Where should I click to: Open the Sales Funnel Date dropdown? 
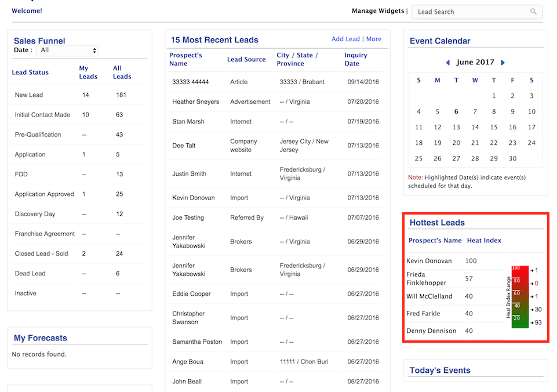click(x=67, y=50)
